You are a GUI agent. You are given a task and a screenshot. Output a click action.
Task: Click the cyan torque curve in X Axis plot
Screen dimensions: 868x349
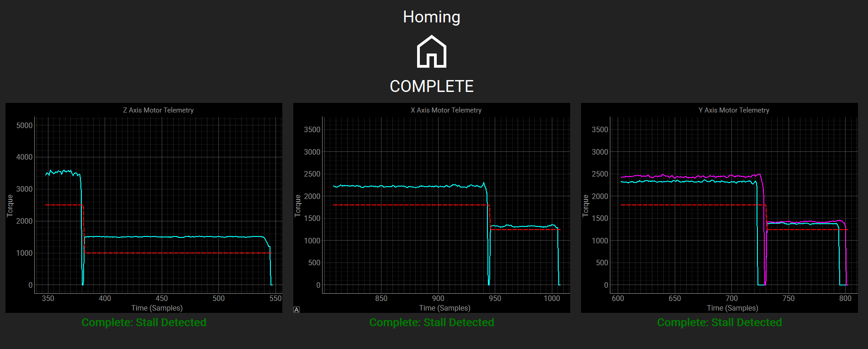click(x=411, y=186)
